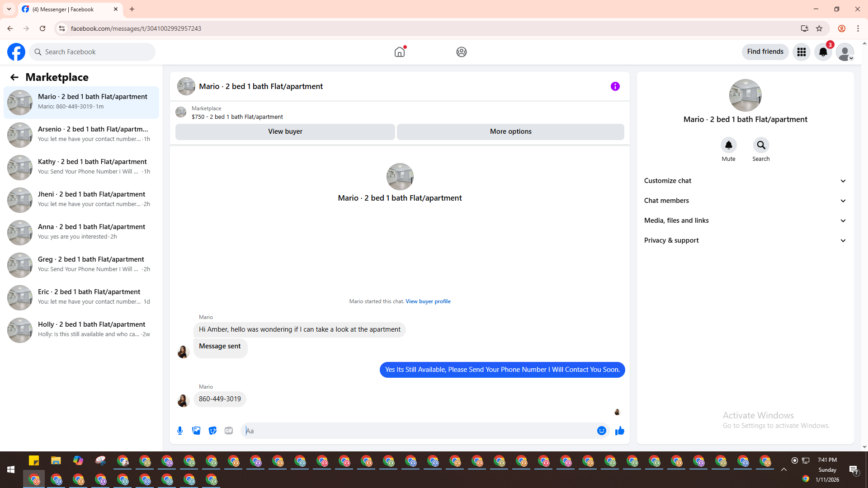This screenshot has width=868, height=488.
Task: Open the $750 Marketplace listing banner
Action: point(400,113)
